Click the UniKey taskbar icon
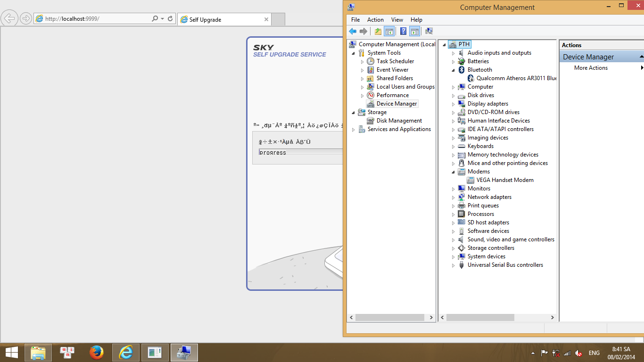Screen dimensions: 644x362 (67, 352)
